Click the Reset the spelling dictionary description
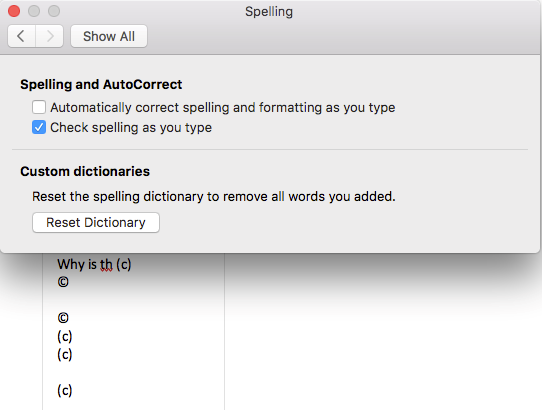542x410 pixels. click(214, 196)
